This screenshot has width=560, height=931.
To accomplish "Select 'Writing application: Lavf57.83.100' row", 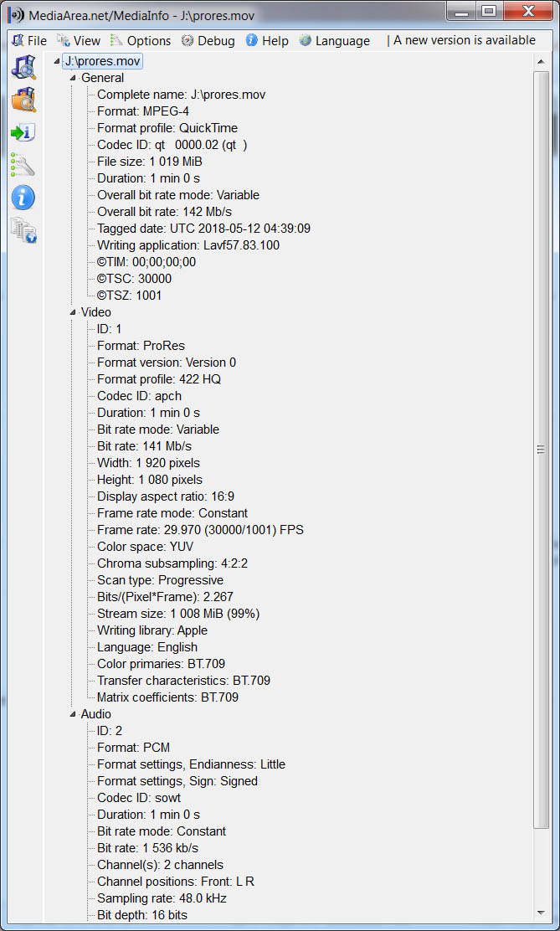I will 188,245.
